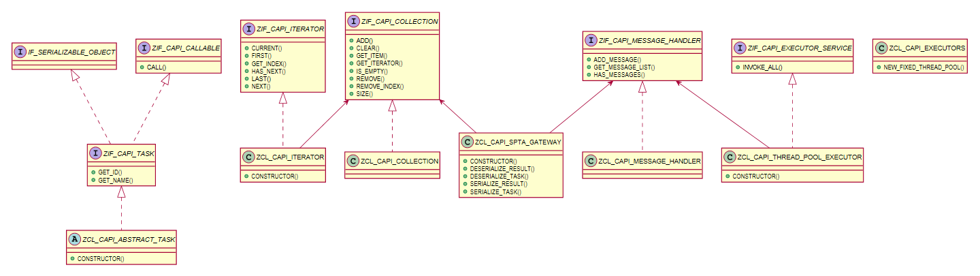The width and height of the screenshot is (980, 276).
Task: Click the ZIF_CAPI_ITERATOR interface icon
Action: [250, 29]
